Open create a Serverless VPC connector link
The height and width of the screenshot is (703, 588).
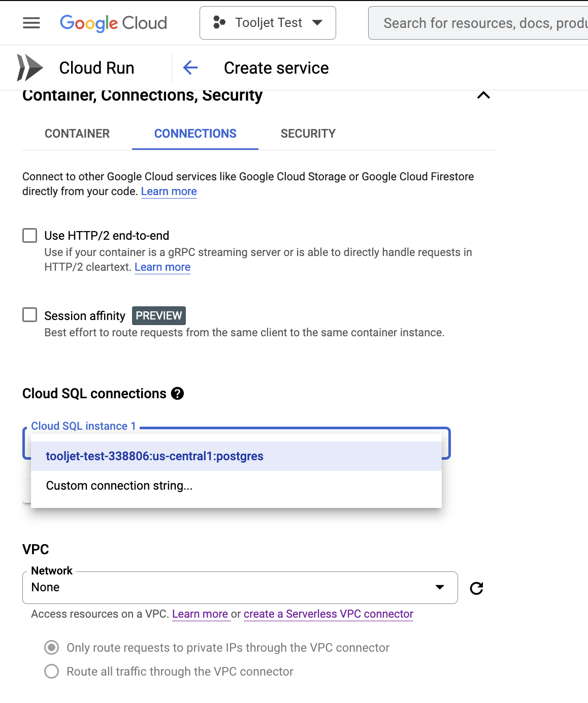click(x=328, y=614)
